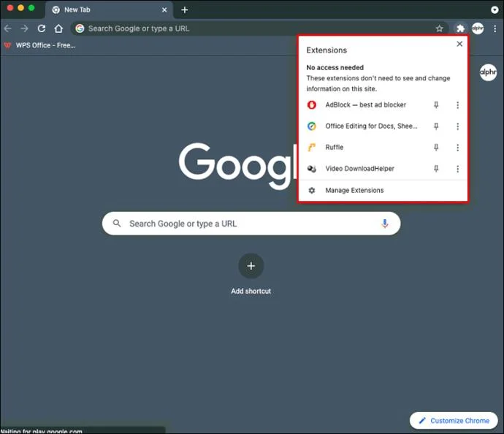
Task: Close the New Tab tab
Action: 164,10
